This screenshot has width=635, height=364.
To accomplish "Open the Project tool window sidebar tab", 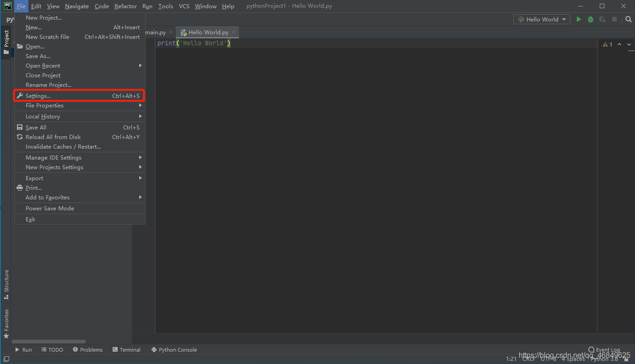I will tap(6, 42).
